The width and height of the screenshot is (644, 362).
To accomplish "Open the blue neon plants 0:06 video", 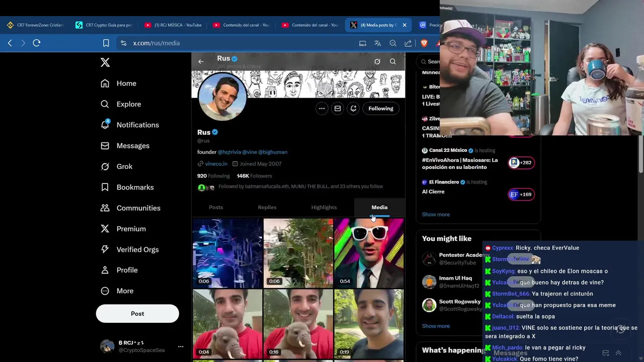I will click(x=227, y=253).
